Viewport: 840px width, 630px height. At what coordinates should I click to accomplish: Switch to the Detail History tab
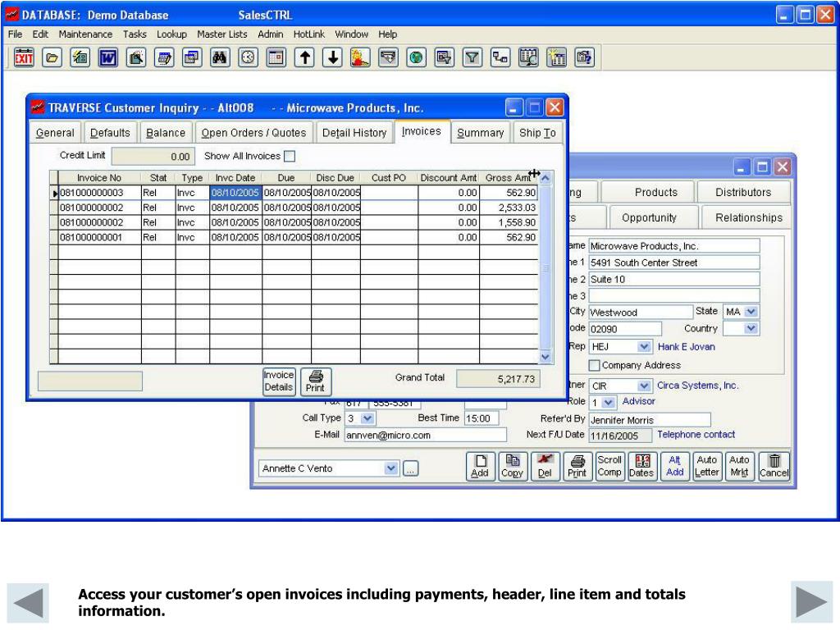[x=354, y=133]
